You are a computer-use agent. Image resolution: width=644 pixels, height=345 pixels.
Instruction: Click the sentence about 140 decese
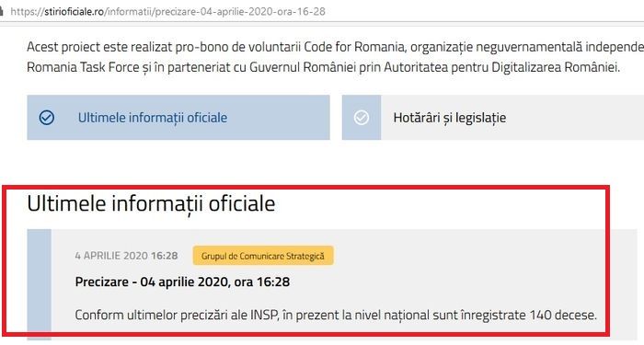[336, 315]
